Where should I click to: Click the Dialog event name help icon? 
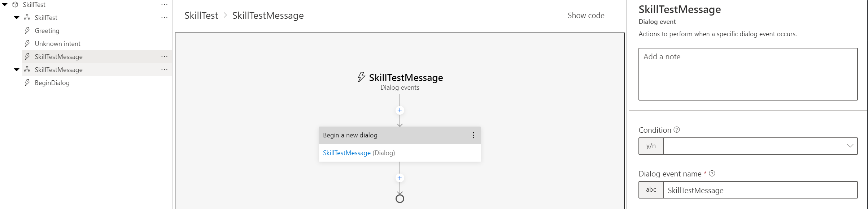712,174
